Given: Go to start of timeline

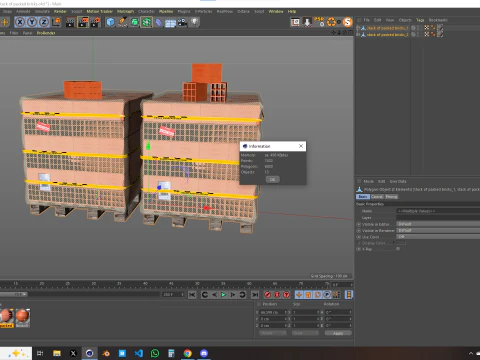Looking at the screenshot, I should [x=192, y=295].
